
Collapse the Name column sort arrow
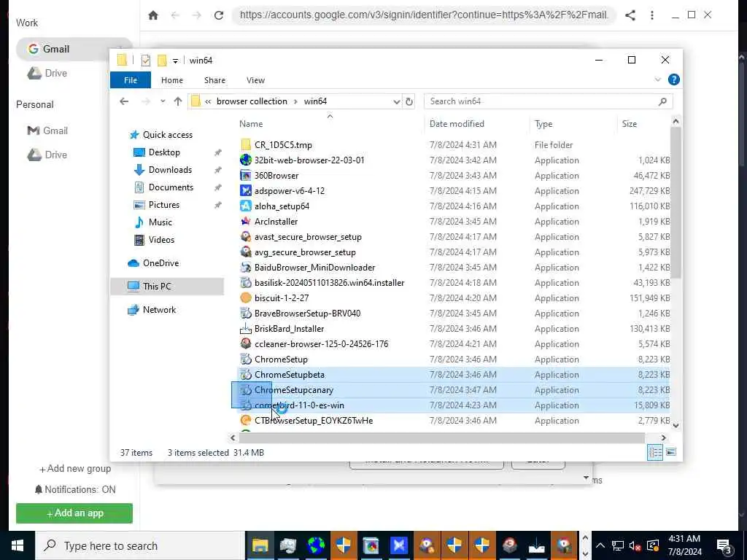(x=330, y=116)
